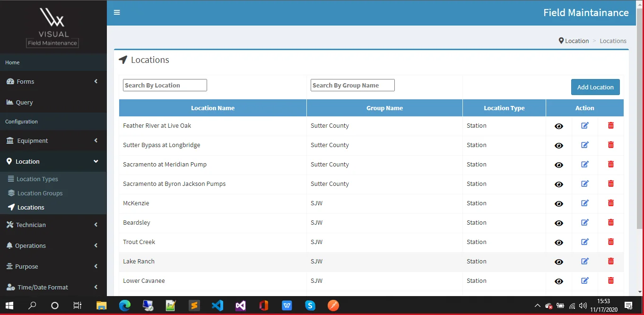
Task: Open the Windows notification center
Action: [x=628, y=306]
